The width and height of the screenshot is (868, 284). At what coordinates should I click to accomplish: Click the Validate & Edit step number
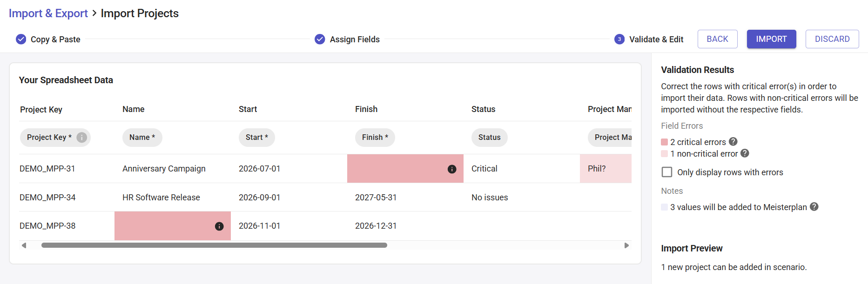coord(619,39)
